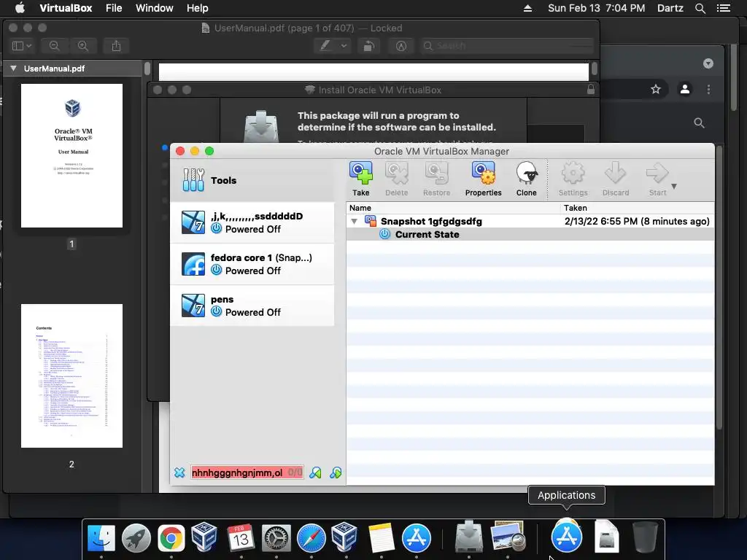Open the Preview app from the Dock
747x560 pixels.
click(x=508, y=537)
